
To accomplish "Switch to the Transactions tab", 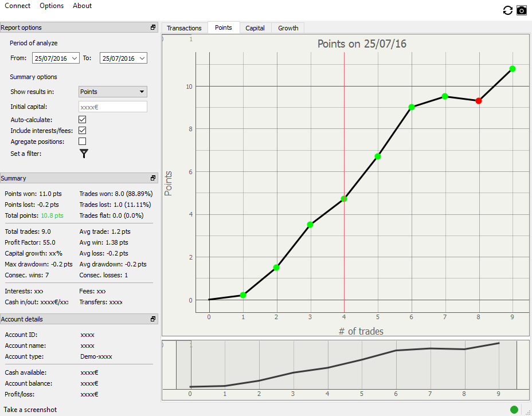I will [184, 28].
